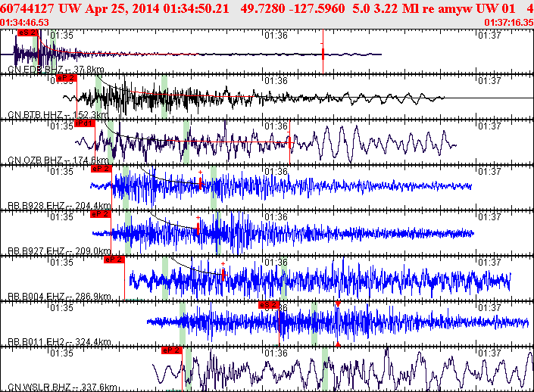Click the latitude value 49.7280 in header
Screen dimensions: 534x392
pos(263,8)
